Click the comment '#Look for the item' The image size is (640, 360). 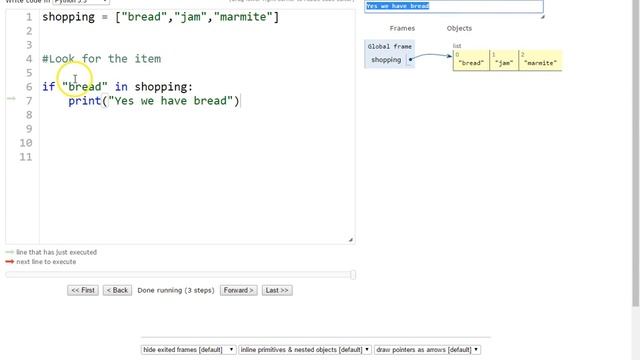102,59
